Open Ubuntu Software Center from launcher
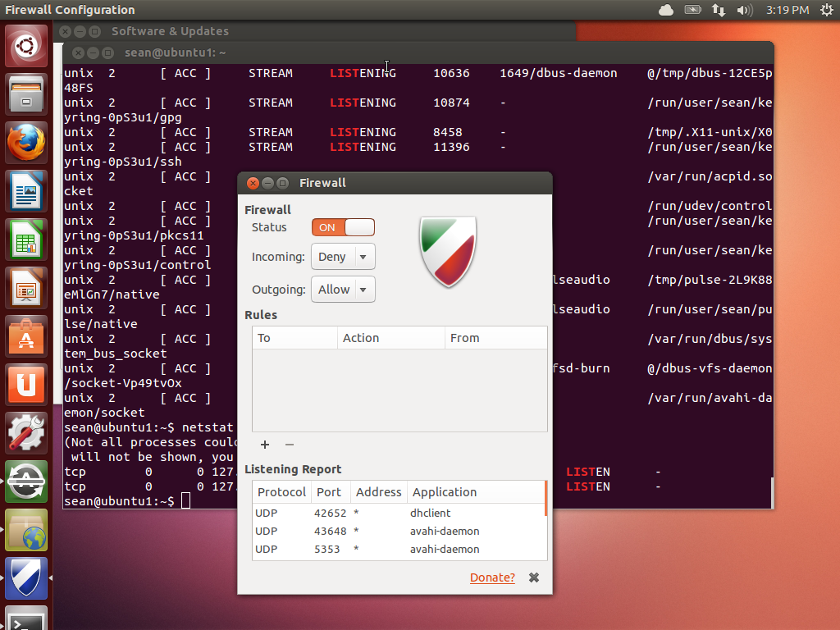Viewport: 840px width, 630px height. 26,336
